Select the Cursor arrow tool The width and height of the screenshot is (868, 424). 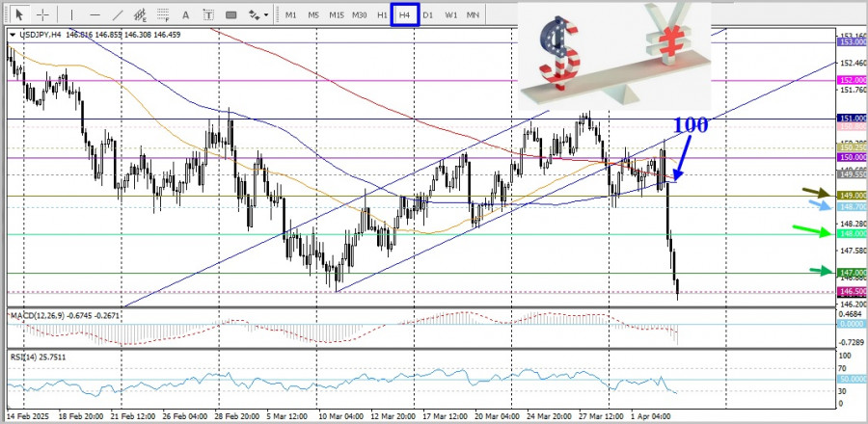click(20, 14)
